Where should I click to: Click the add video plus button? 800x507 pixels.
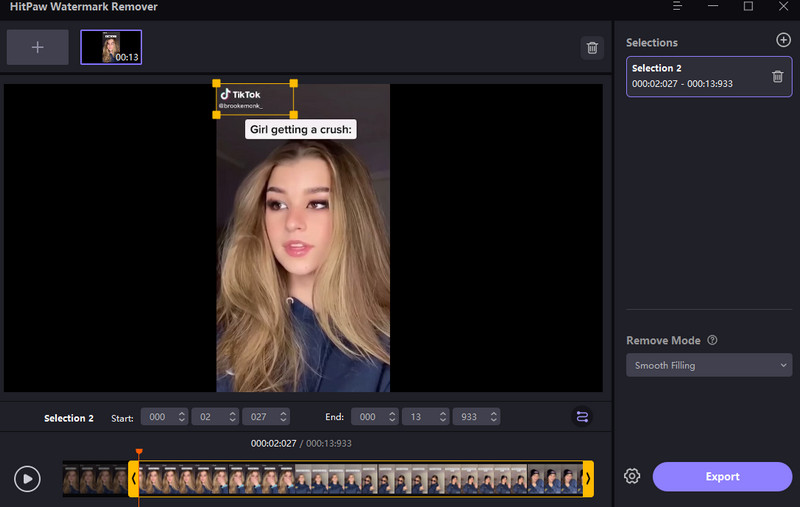38,47
